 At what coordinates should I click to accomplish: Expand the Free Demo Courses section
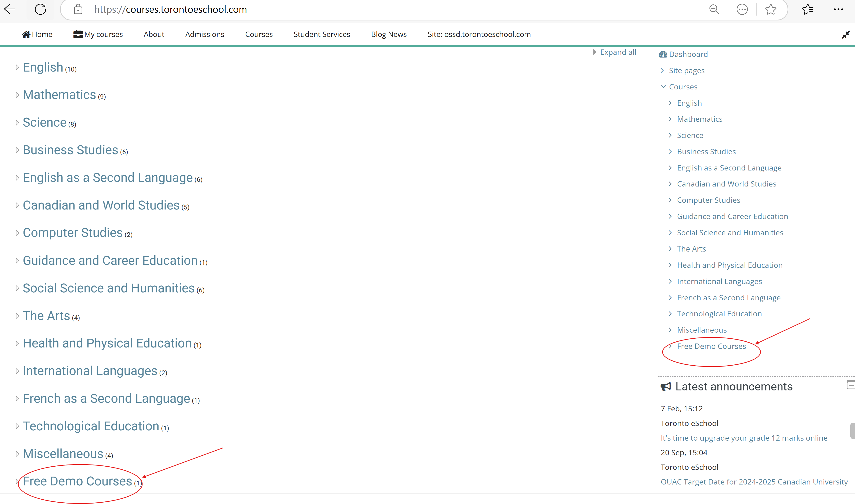coord(17,481)
